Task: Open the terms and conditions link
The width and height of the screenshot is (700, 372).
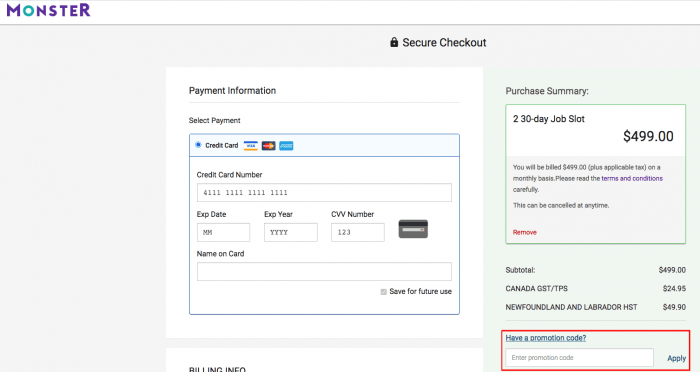Action: 632,178
